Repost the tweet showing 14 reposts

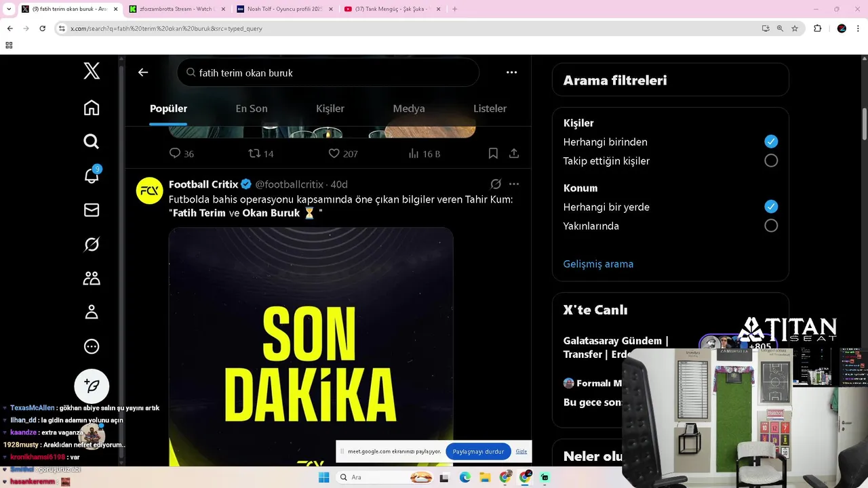261,154
